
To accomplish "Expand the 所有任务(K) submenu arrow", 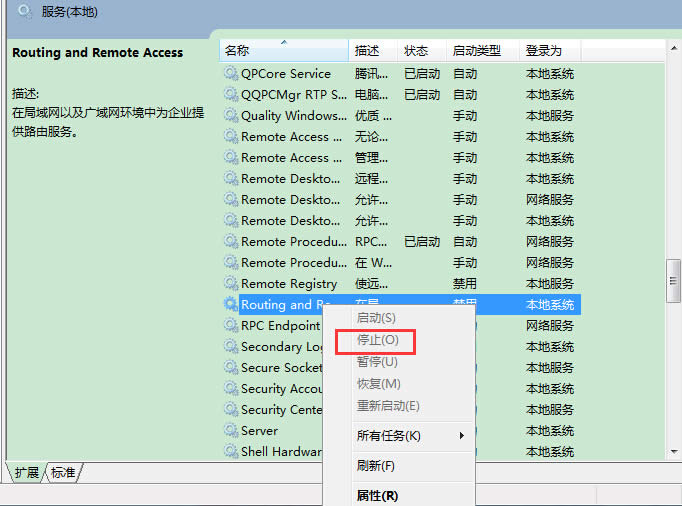I will 461,436.
